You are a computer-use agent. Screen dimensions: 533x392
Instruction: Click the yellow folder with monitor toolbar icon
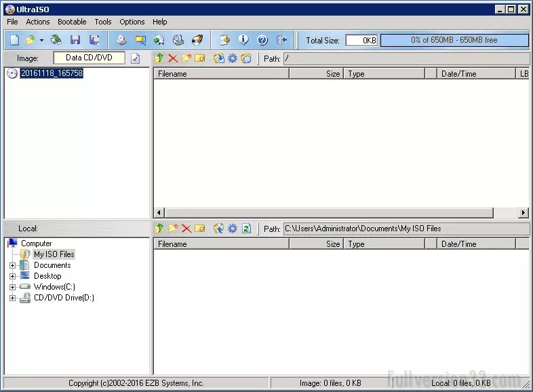coord(140,40)
